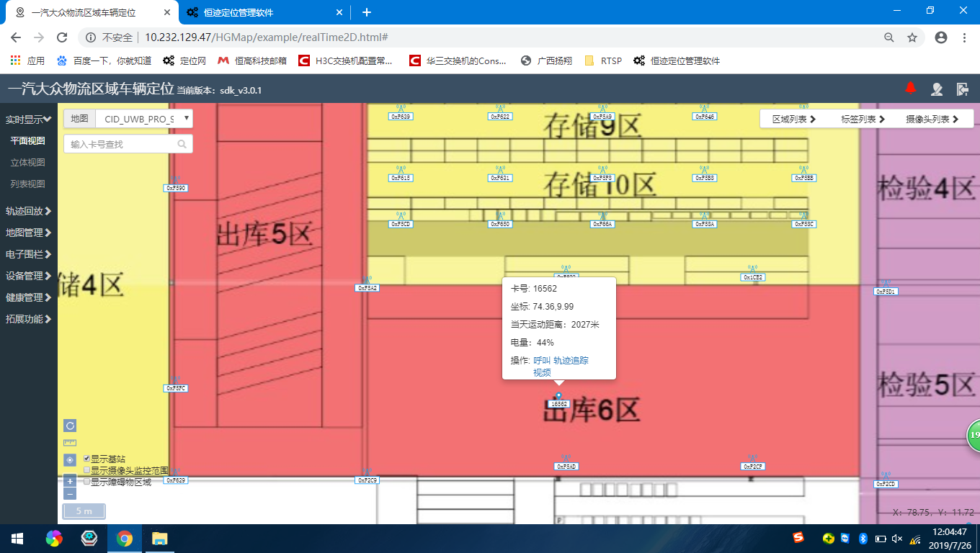Open the user profile edit icon
This screenshot has height=553, width=980.
[x=936, y=89]
